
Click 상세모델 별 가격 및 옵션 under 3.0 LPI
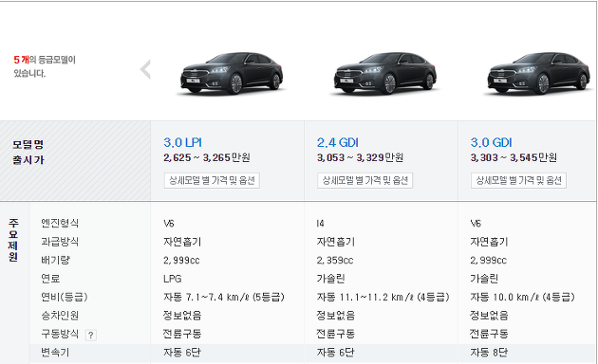[212, 180]
